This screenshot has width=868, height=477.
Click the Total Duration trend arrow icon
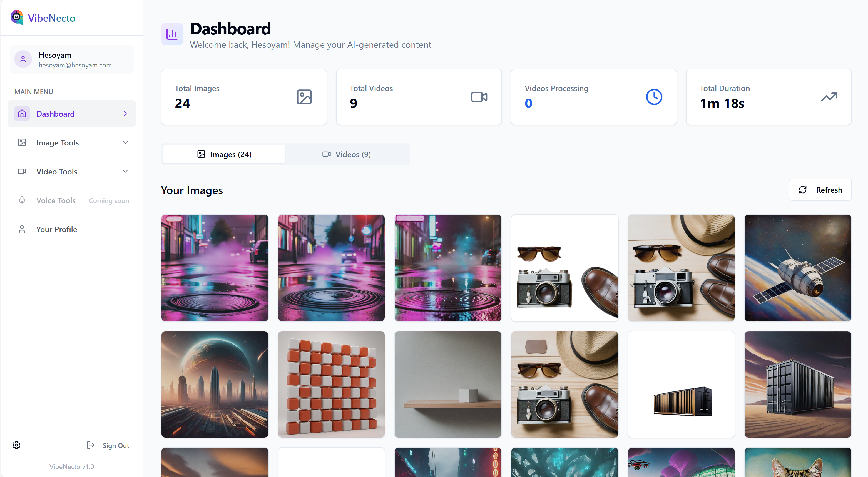tap(829, 97)
